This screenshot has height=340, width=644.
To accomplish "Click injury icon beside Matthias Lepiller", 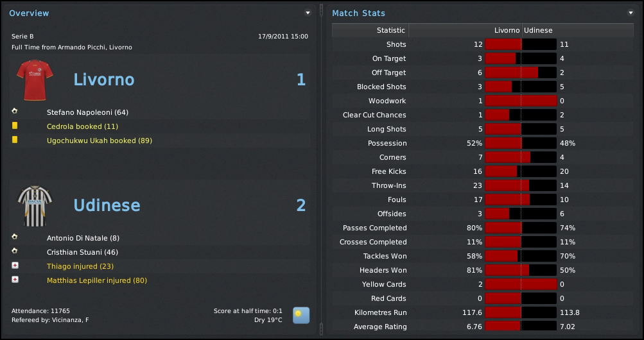I will (x=15, y=280).
